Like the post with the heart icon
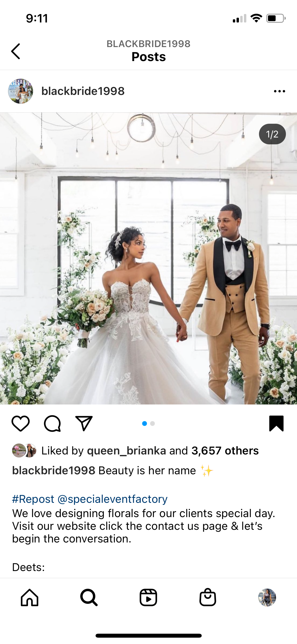Screen dimensions: 297x644 pyautogui.click(x=21, y=424)
